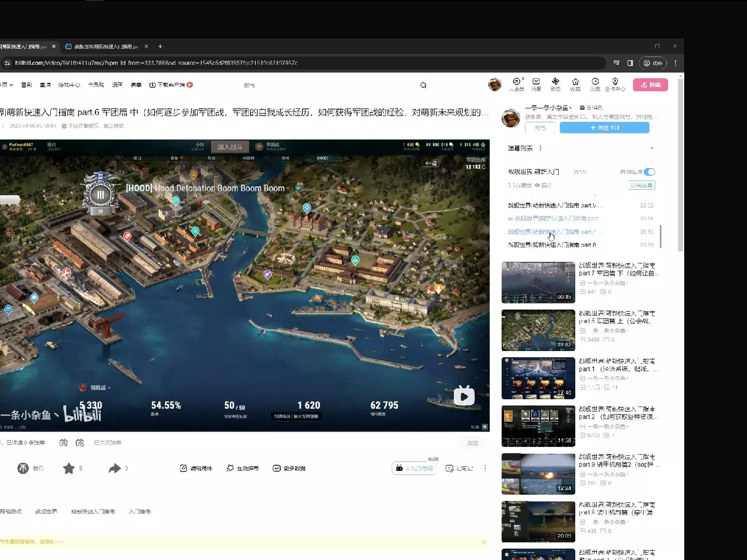Open recommended video thumbnail with duration 08:15
The height and width of the screenshot is (560, 747).
tap(538, 283)
